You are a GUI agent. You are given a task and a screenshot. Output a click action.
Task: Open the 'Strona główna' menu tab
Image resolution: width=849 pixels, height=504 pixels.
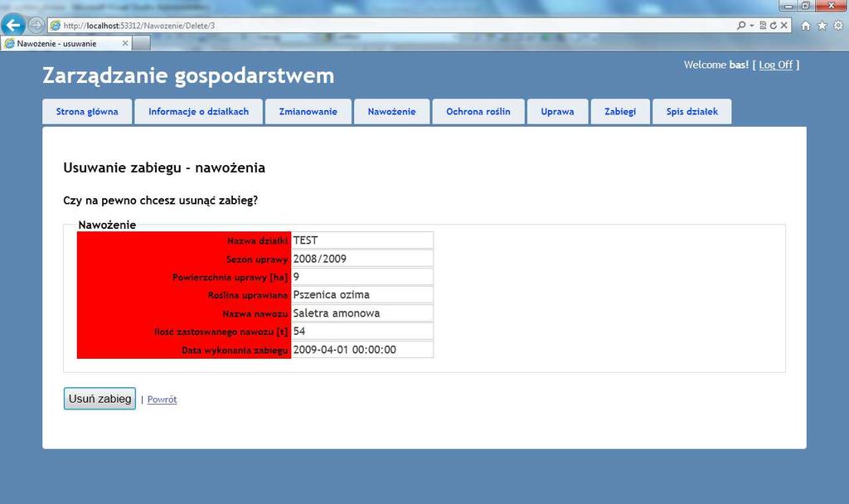pyautogui.click(x=87, y=112)
